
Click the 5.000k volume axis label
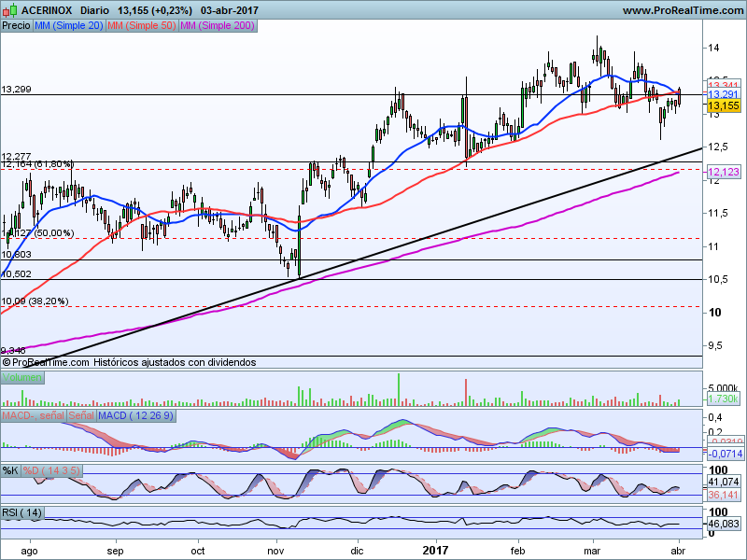(723, 387)
